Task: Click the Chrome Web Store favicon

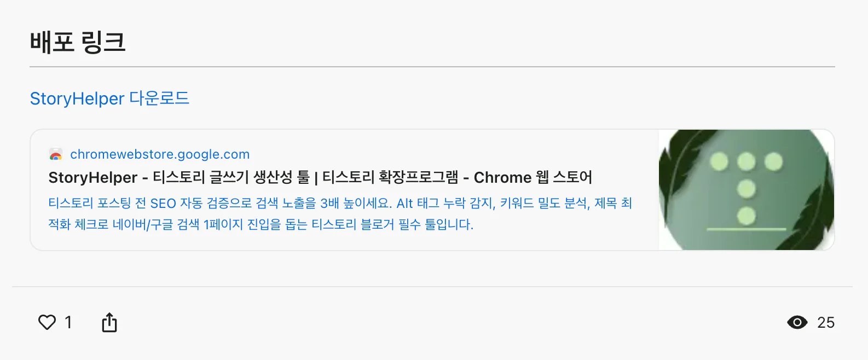Action: pyautogui.click(x=56, y=155)
